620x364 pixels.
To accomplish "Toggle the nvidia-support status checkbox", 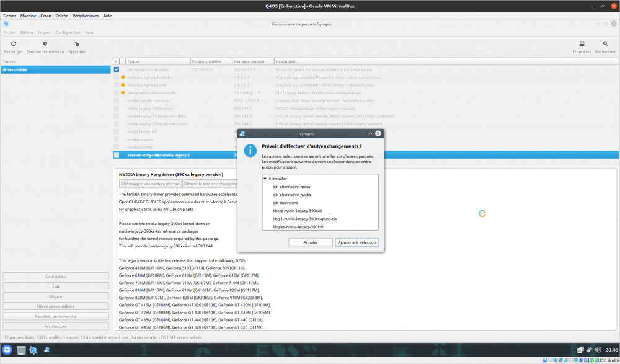I will pyautogui.click(x=117, y=140).
